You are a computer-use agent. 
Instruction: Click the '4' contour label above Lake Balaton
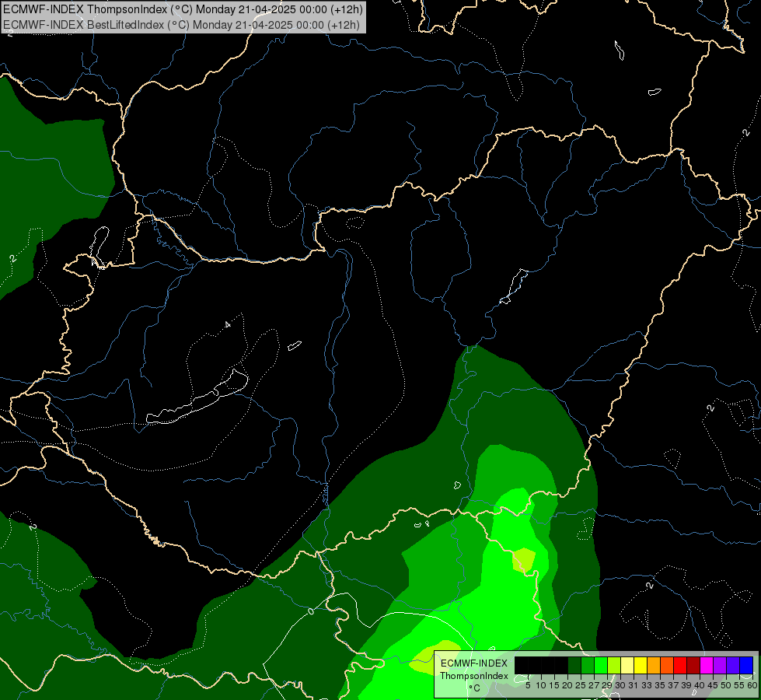click(228, 324)
